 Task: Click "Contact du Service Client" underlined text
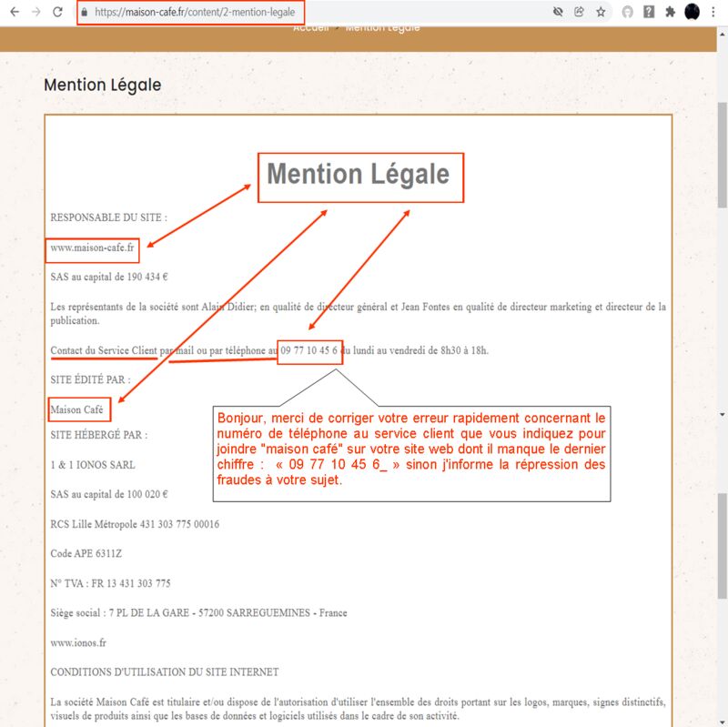tap(104, 350)
